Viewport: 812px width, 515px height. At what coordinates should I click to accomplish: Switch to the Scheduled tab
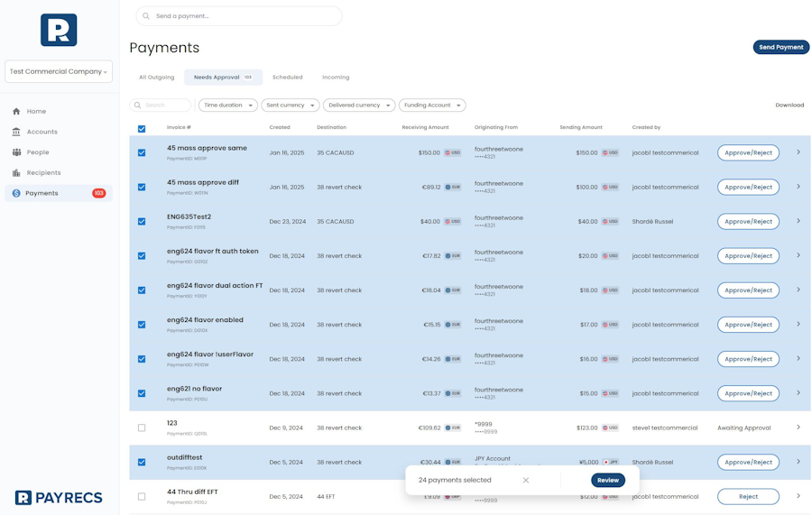point(288,78)
